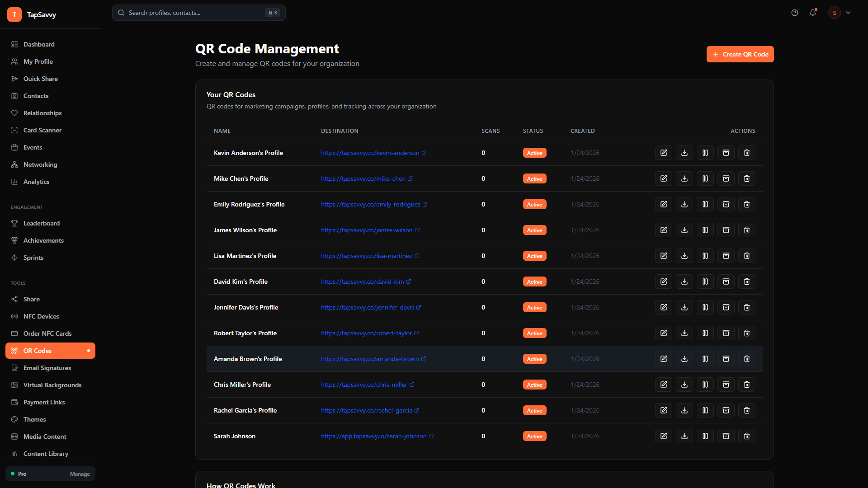868x488 pixels.
Task: Archive James Wilson's QR code
Action: (x=726, y=230)
